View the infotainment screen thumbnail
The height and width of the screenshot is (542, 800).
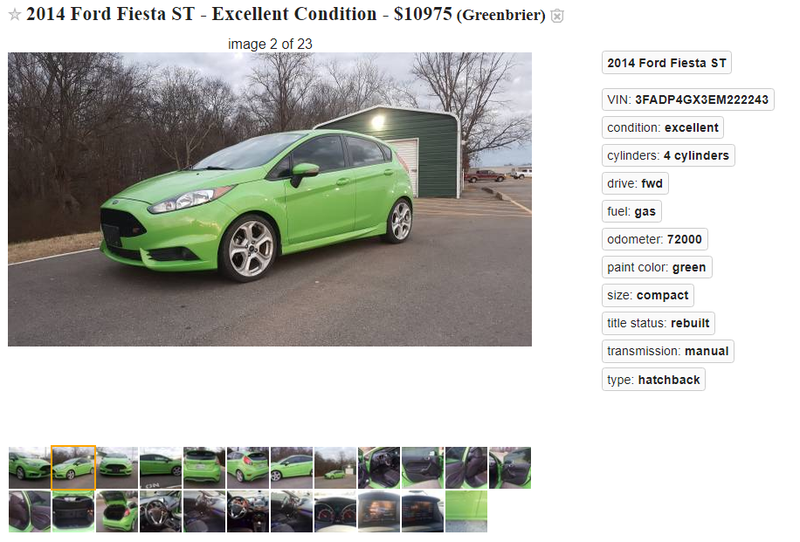379,511
